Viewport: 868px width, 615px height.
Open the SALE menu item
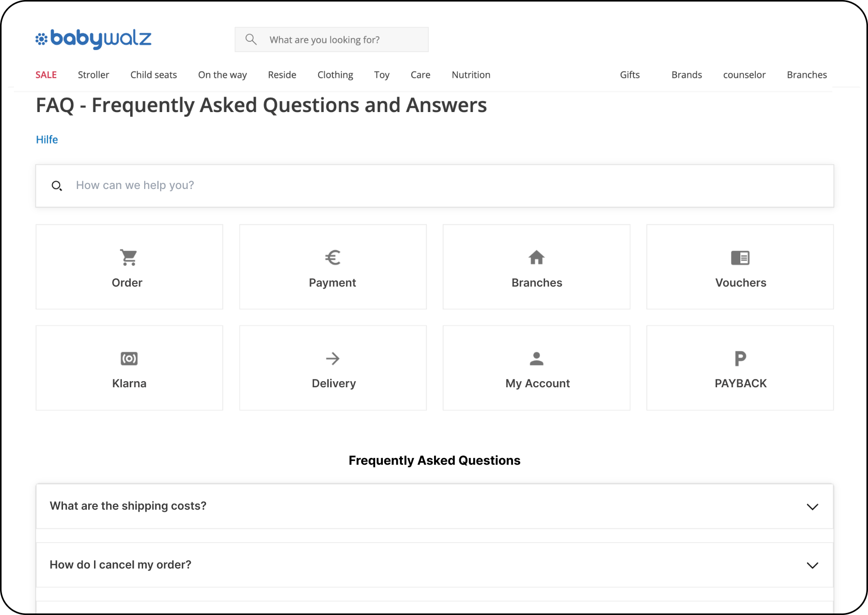[46, 75]
